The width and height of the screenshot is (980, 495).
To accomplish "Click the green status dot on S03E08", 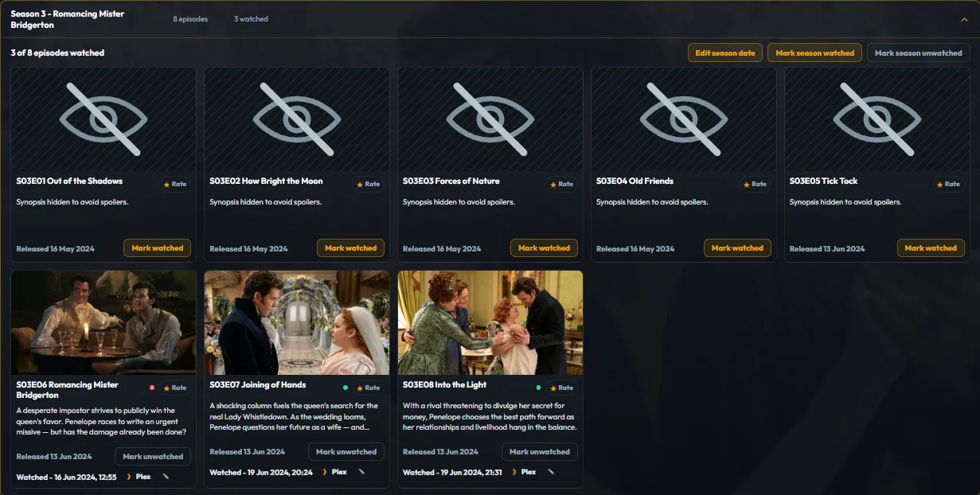I will (539, 388).
